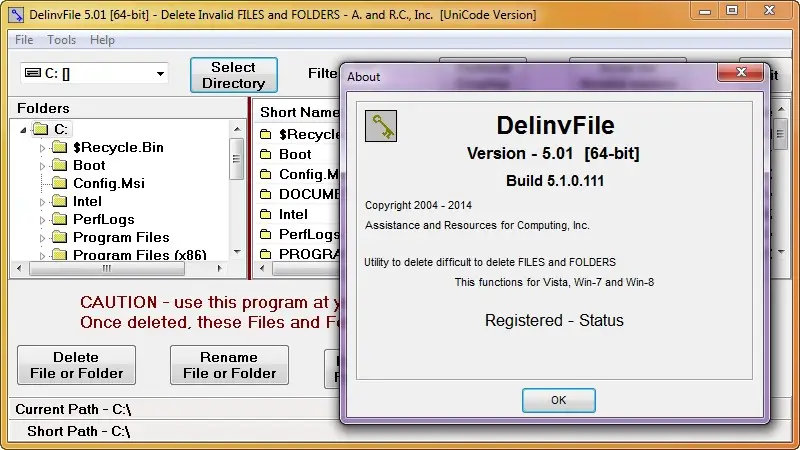Open the Help menu
The image size is (800, 450).
pos(102,40)
